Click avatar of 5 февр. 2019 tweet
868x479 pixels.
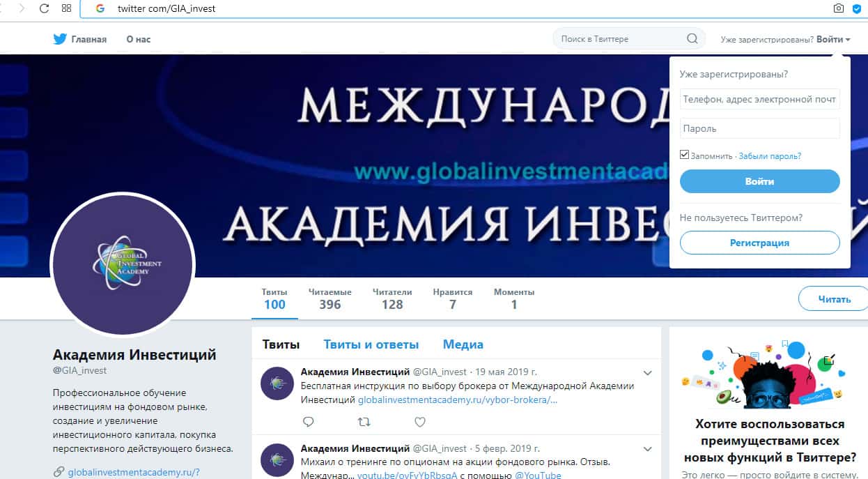(x=277, y=461)
